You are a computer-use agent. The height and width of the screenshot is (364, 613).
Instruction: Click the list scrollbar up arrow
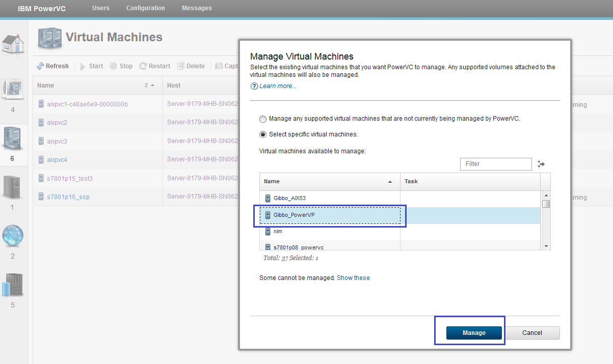click(x=546, y=195)
